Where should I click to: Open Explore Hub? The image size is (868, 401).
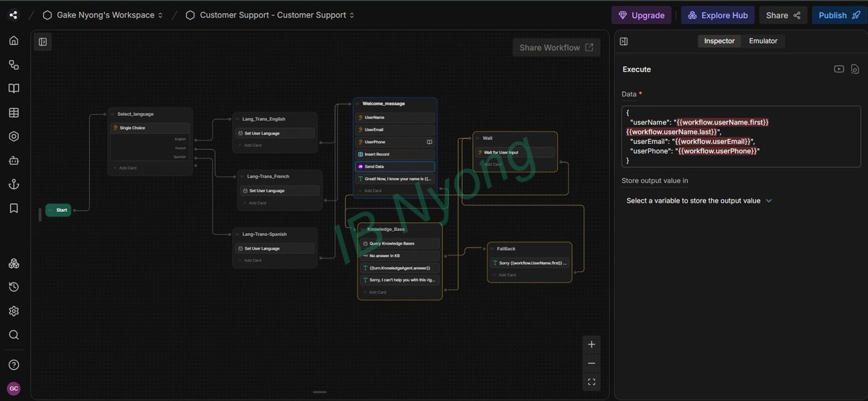[718, 15]
